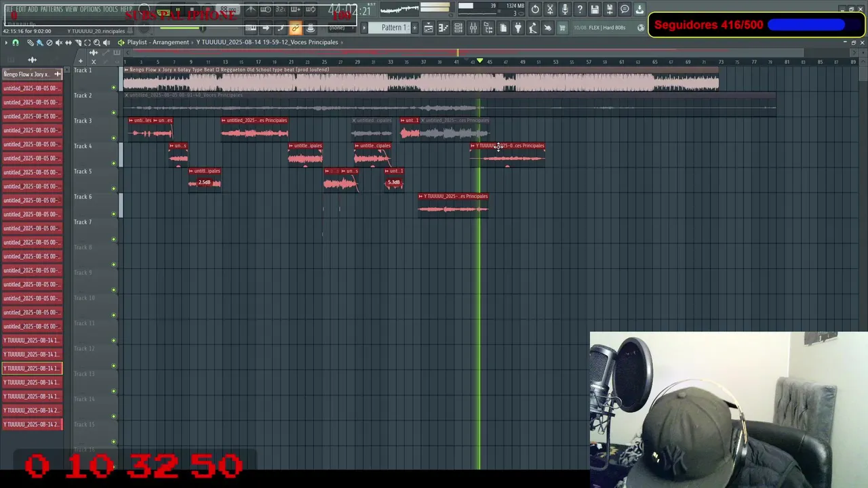The width and height of the screenshot is (868, 488).
Task: Activate the Playback speaker tool
Action: [x=106, y=43]
